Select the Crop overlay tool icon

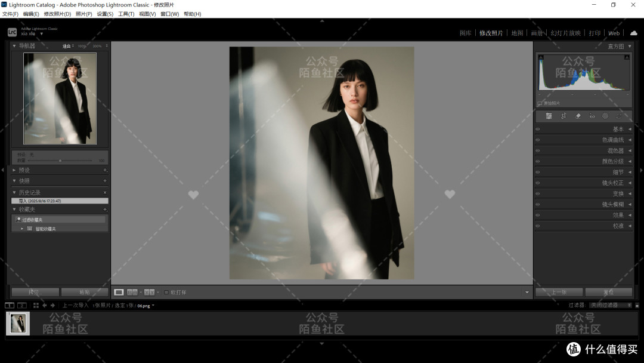coord(563,116)
